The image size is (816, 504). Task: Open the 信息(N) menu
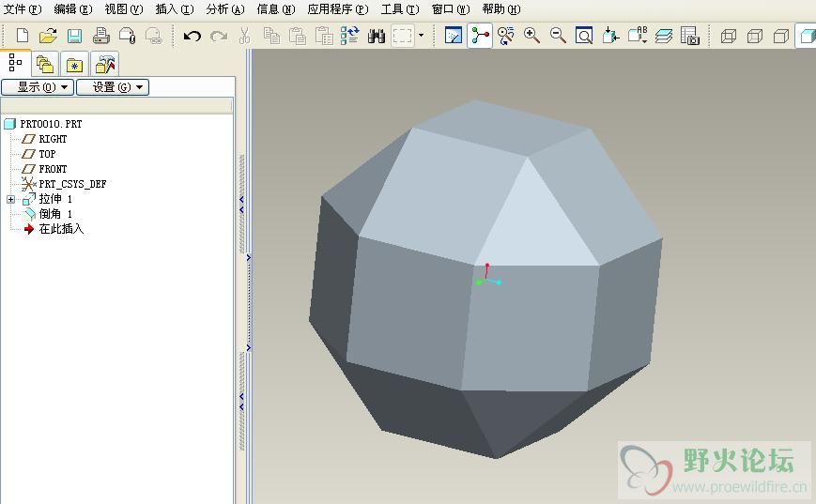[x=276, y=9]
